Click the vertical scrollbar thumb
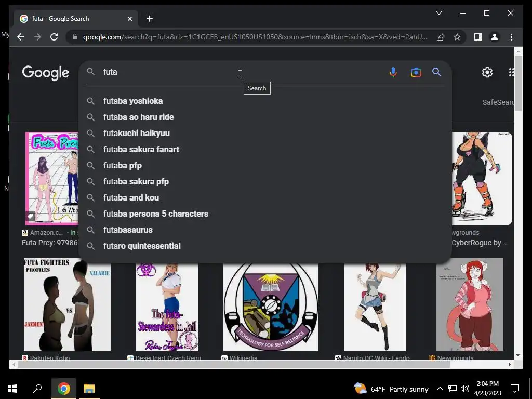The image size is (532, 399). (x=518, y=83)
